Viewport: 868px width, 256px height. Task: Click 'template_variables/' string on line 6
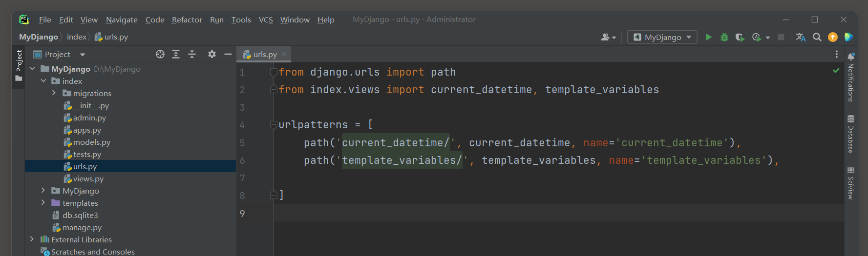coord(402,160)
